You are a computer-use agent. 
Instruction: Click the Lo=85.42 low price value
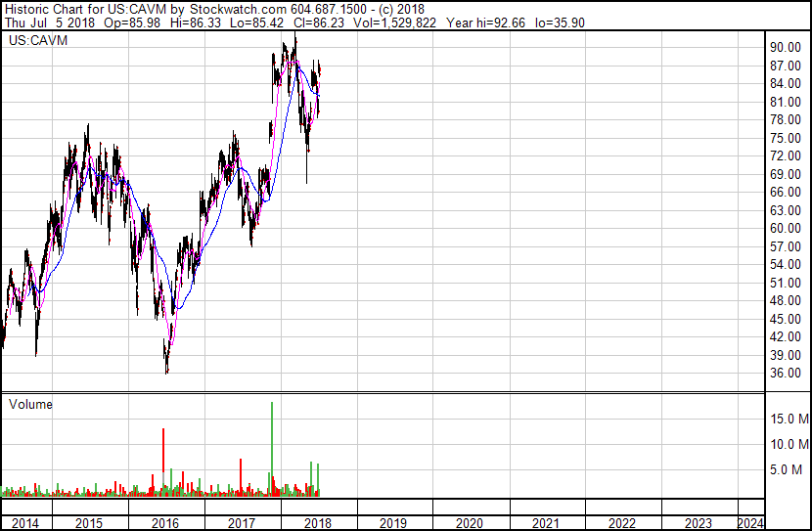tap(257, 22)
